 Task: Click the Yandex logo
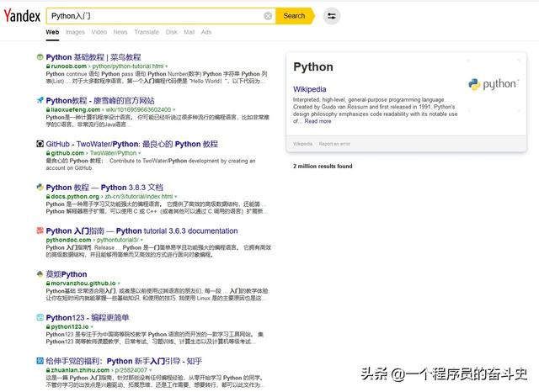pos(22,16)
